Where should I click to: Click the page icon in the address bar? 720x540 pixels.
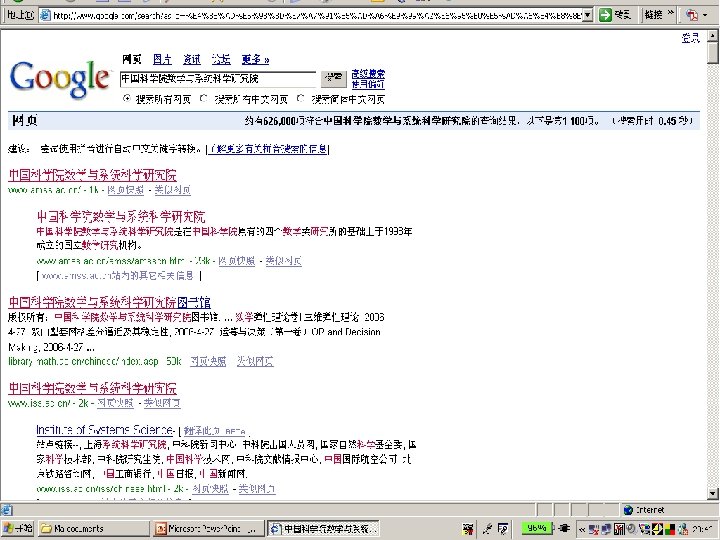tap(45, 15)
